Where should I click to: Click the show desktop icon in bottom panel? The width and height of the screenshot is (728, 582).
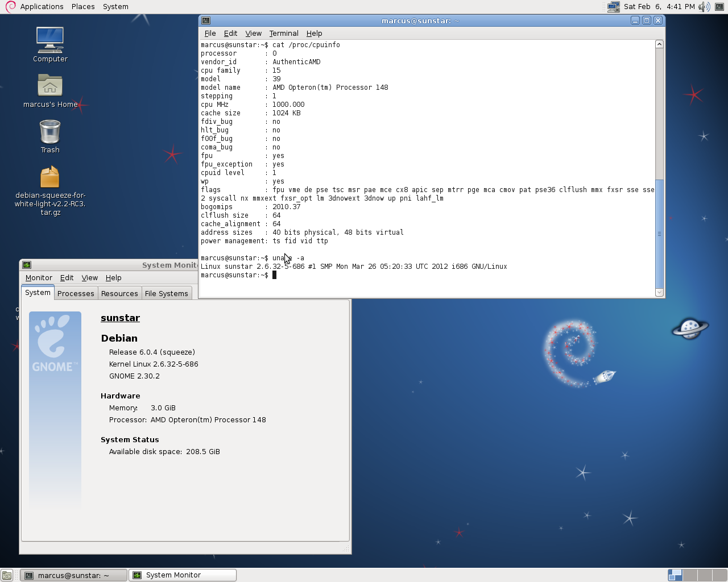[x=7, y=575]
